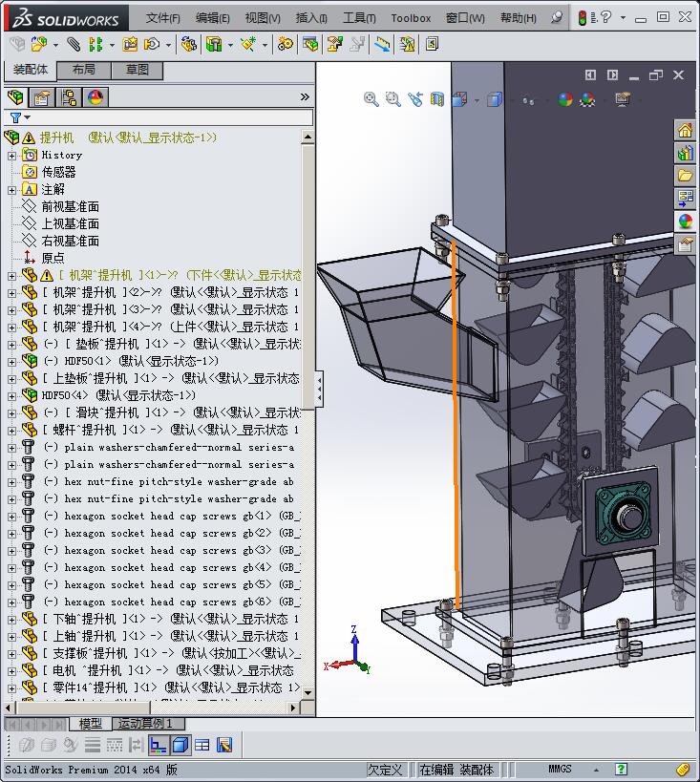Open the FeatureManager design tree tab icon
This screenshot has width=700, height=782.
click(x=15, y=97)
